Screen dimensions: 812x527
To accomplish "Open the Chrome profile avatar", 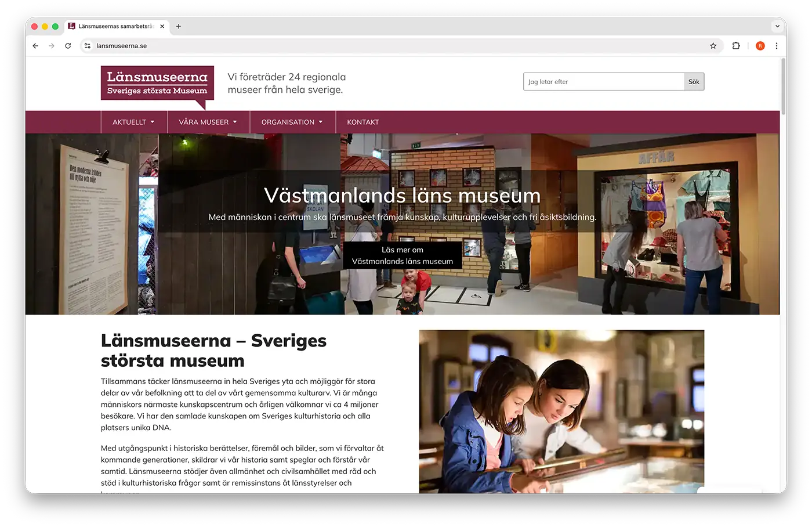I will click(x=760, y=46).
